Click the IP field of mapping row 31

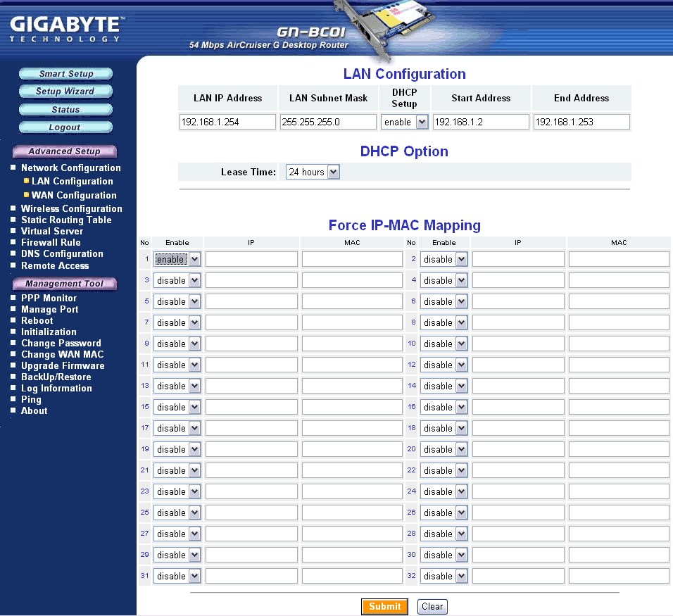(x=251, y=576)
